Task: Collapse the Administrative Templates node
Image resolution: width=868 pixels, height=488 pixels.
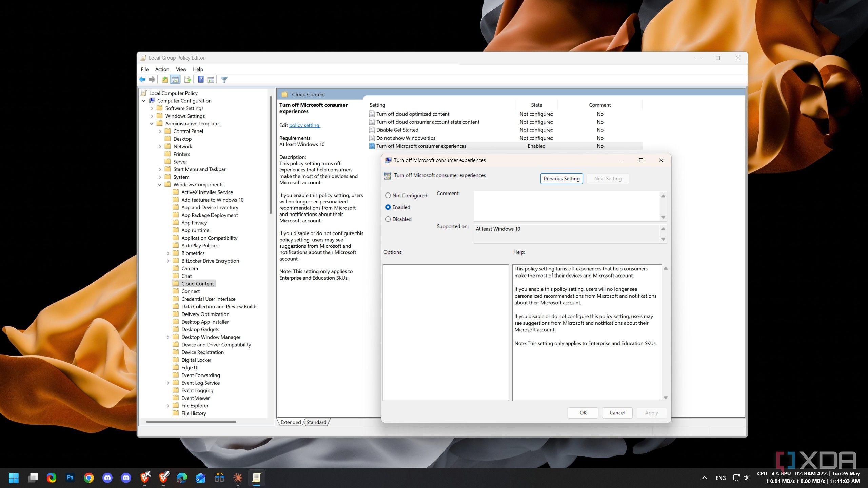Action: [152, 124]
